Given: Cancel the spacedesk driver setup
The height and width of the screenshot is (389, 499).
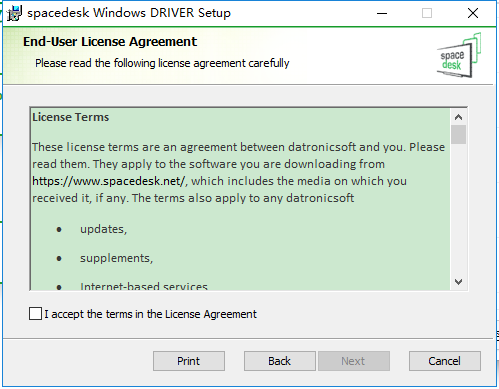Looking at the screenshot, I should pos(445,361).
